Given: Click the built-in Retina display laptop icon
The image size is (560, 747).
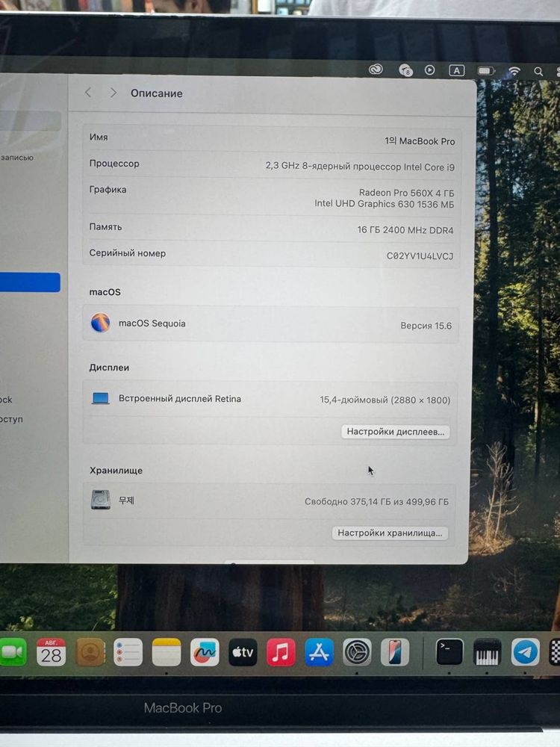Looking at the screenshot, I should click(101, 398).
